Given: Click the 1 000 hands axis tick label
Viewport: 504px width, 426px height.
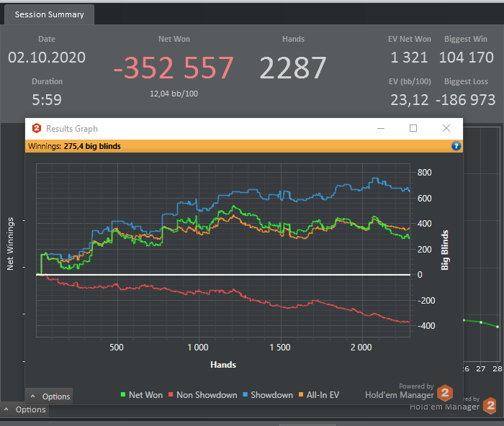Looking at the screenshot, I should point(198,348).
